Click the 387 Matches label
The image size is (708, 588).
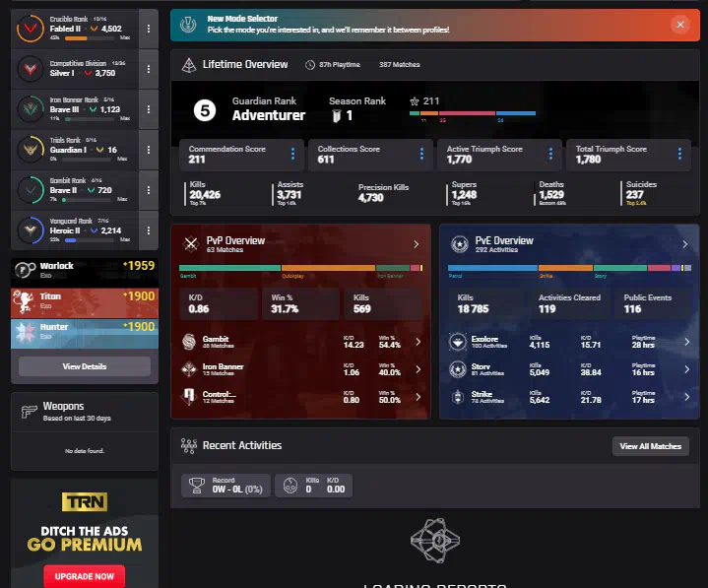pyautogui.click(x=400, y=65)
